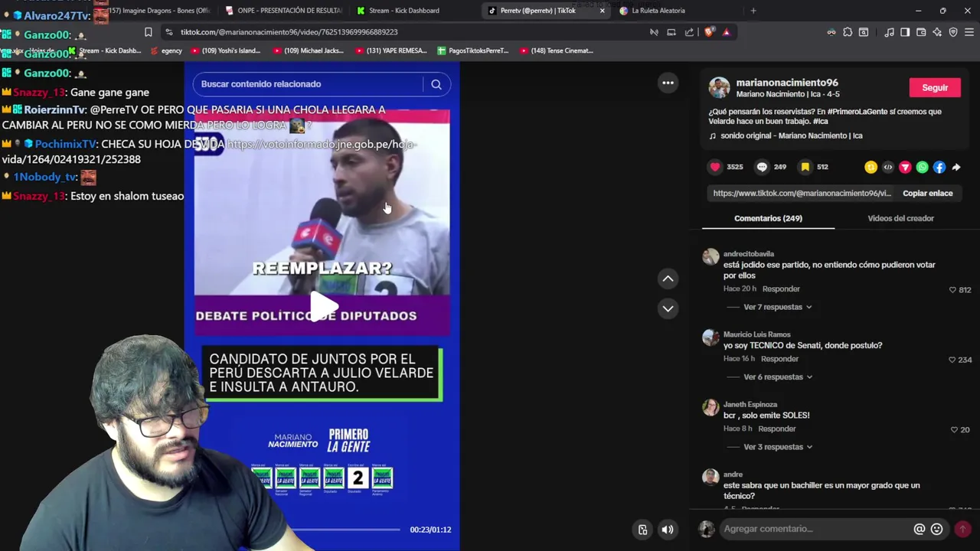Open the (109) Michael Jacks bookmark

coord(308,51)
